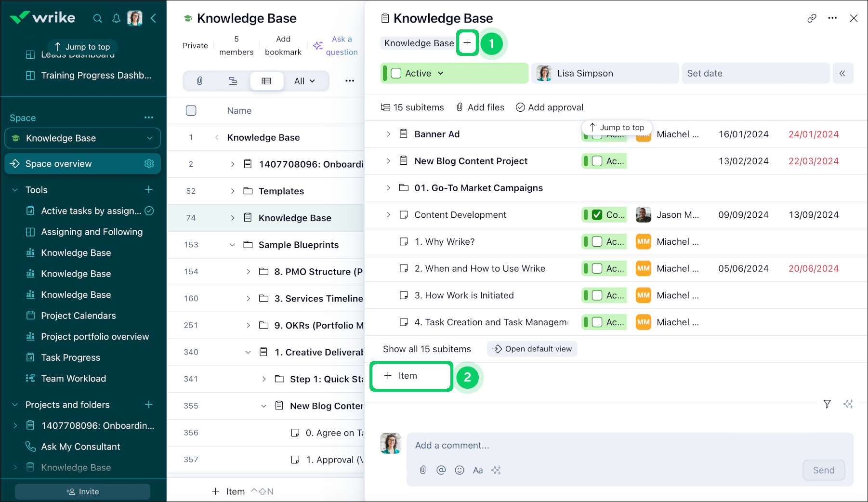Screen dimensions: 868x502
Task: Open default view of subitems
Action: (x=532, y=349)
